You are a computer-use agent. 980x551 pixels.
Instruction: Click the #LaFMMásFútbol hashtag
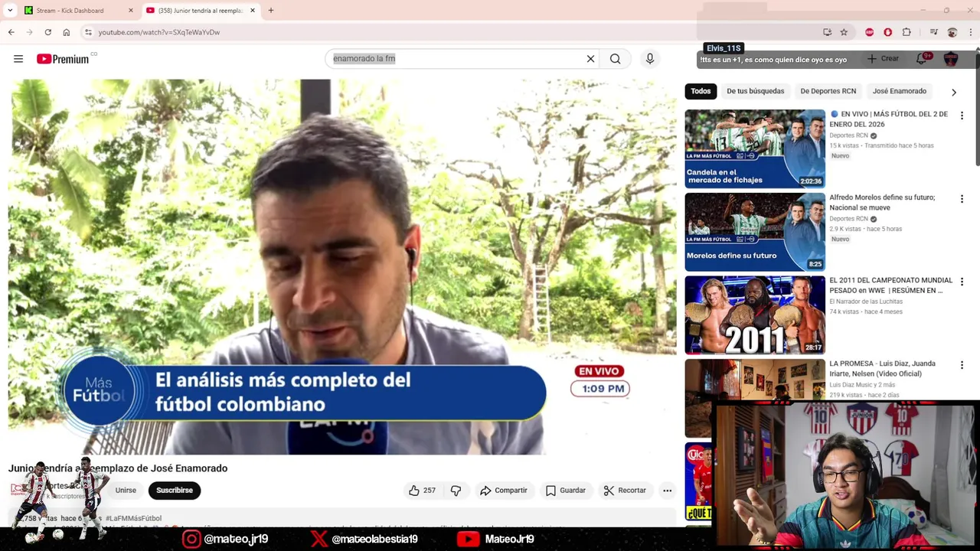click(134, 518)
